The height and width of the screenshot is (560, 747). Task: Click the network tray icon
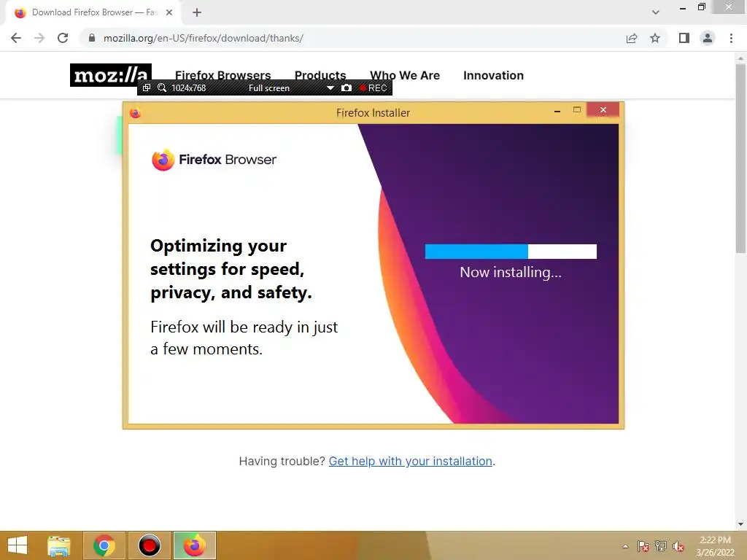[x=661, y=546]
